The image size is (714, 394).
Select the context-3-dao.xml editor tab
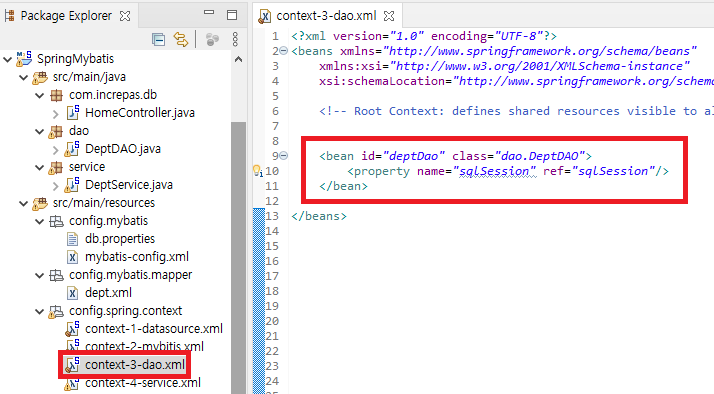coord(326,16)
